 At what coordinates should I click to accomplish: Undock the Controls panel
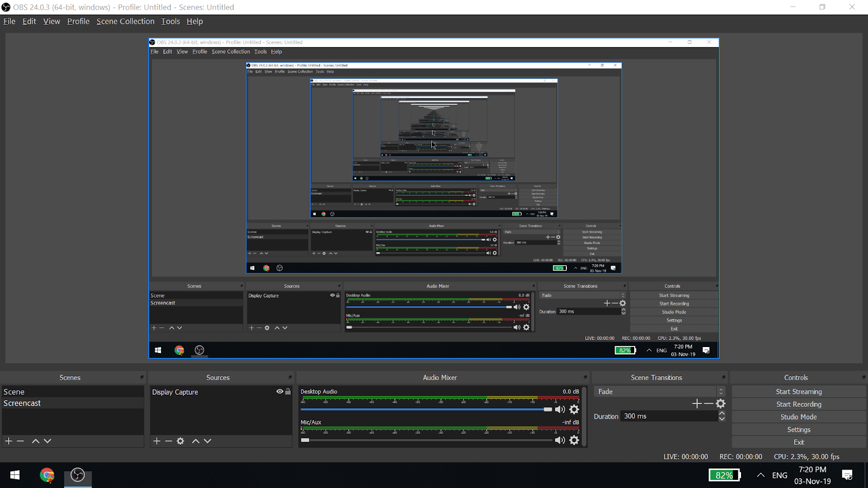click(864, 377)
